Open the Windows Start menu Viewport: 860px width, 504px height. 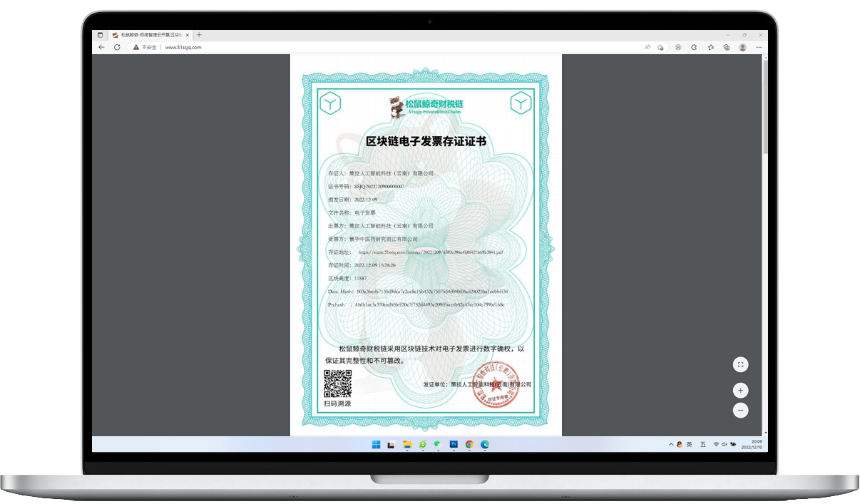(376, 445)
